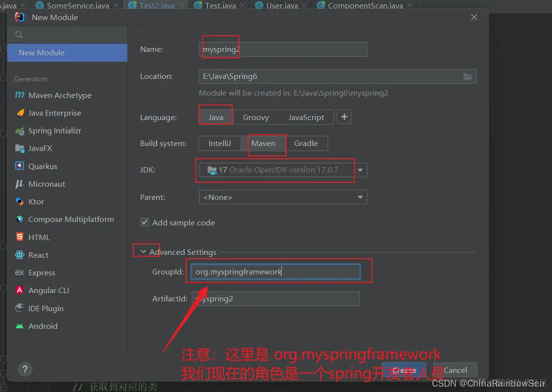Click the Generators section heading

[x=31, y=79]
